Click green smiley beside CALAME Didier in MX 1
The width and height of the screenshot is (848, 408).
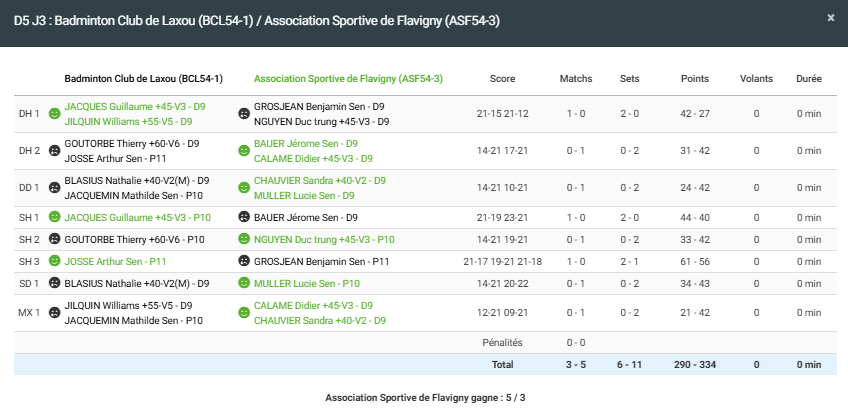[244, 313]
